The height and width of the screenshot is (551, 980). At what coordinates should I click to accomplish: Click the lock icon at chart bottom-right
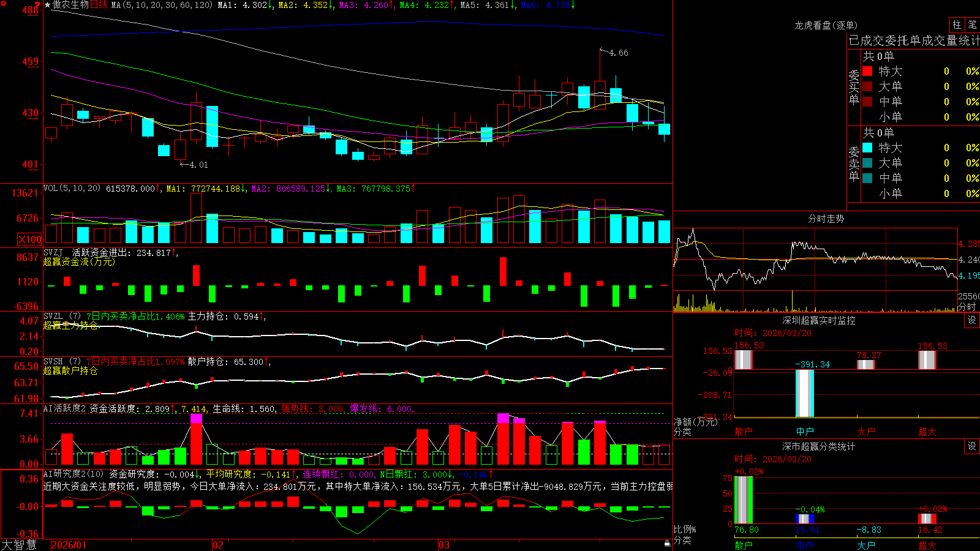point(667,544)
